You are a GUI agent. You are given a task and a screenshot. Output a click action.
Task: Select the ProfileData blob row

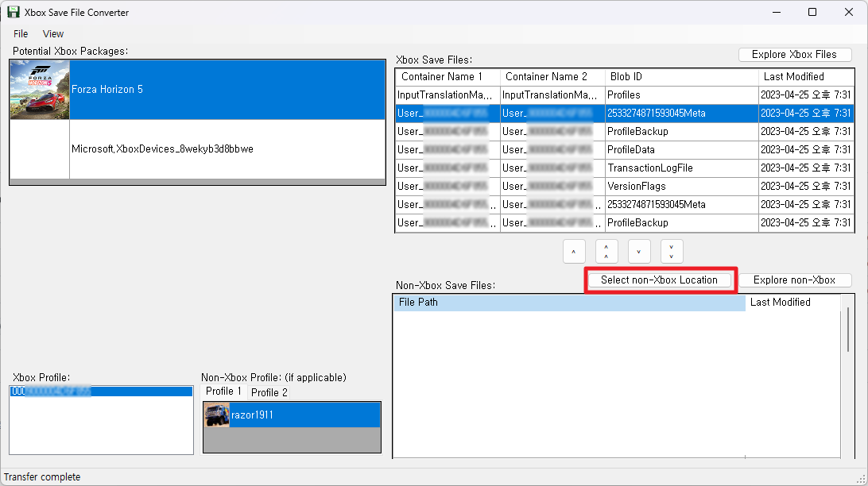click(x=625, y=150)
